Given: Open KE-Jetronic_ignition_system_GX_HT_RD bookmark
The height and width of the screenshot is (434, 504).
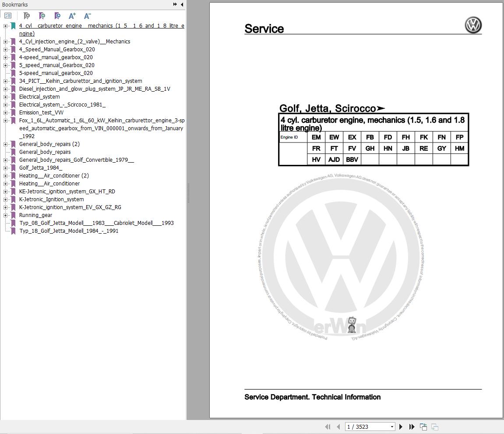Looking at the screenshot, I should (x=67, y=192).
